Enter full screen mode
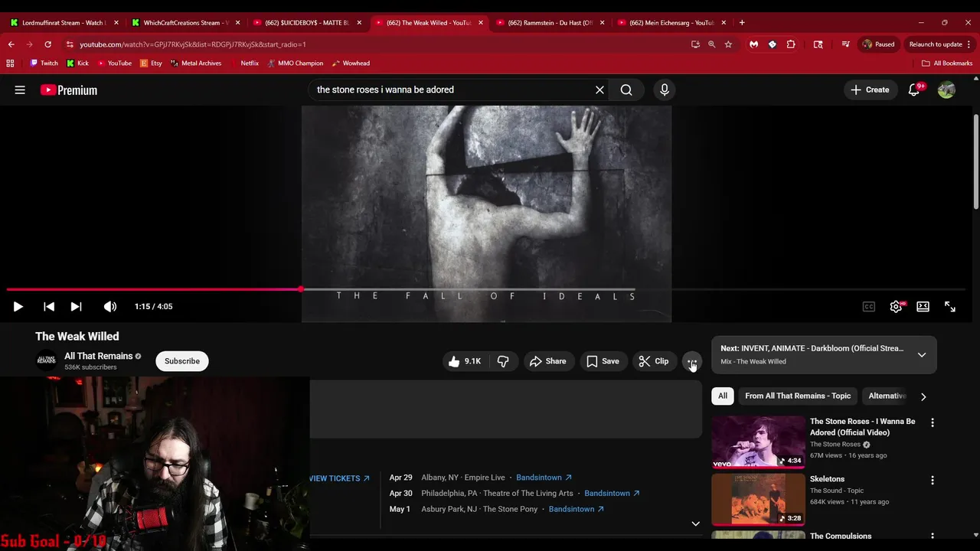 pyautogui.click(x=949, y=306)
